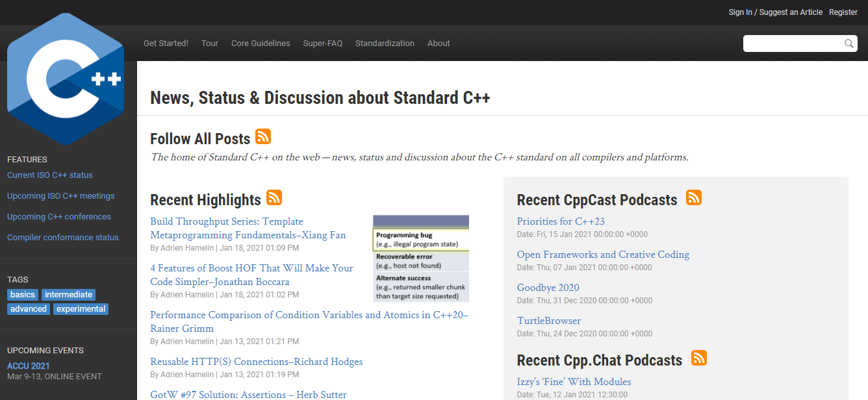Click the C++ hexagon logo
868x400 pixels.
65,79
